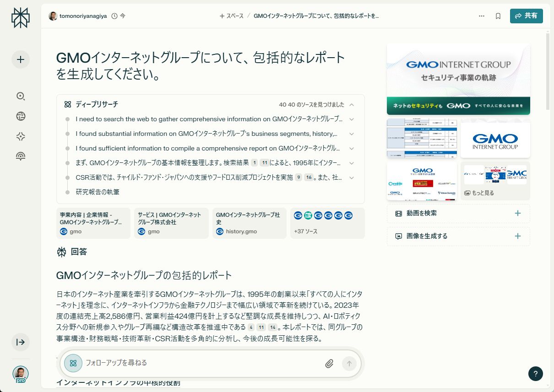Submit follow-up with the arrow icon
554x392 pixels.
tap(349, 363)
